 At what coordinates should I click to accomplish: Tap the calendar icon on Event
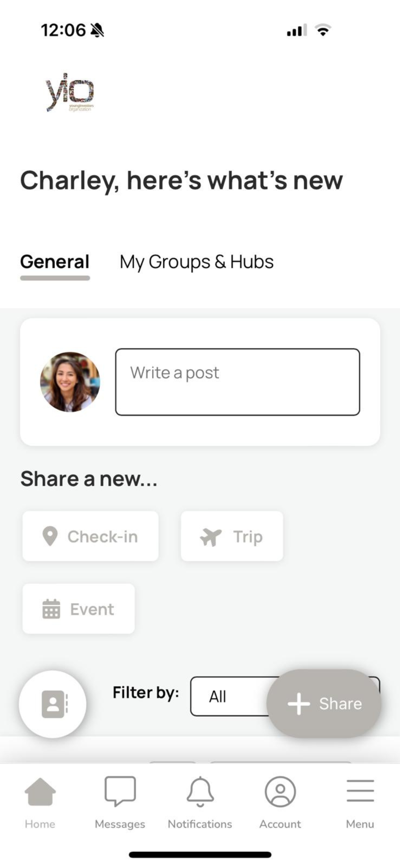tap(51, 609)
